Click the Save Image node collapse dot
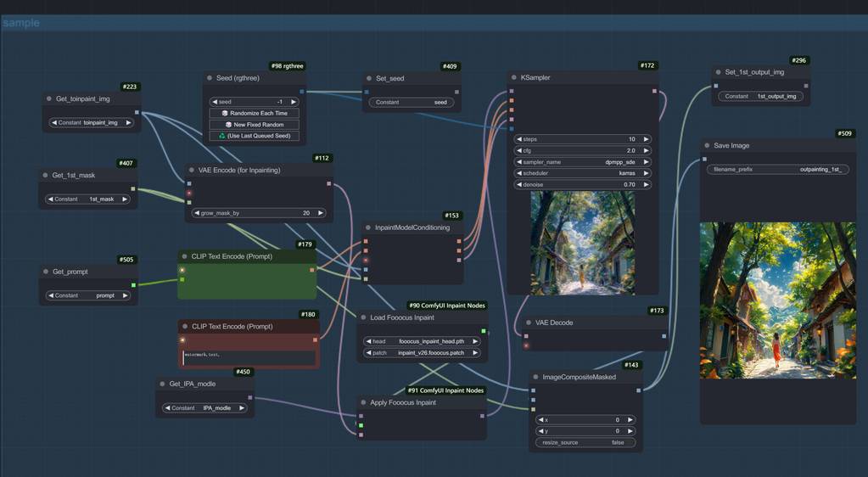 (707, 146)
